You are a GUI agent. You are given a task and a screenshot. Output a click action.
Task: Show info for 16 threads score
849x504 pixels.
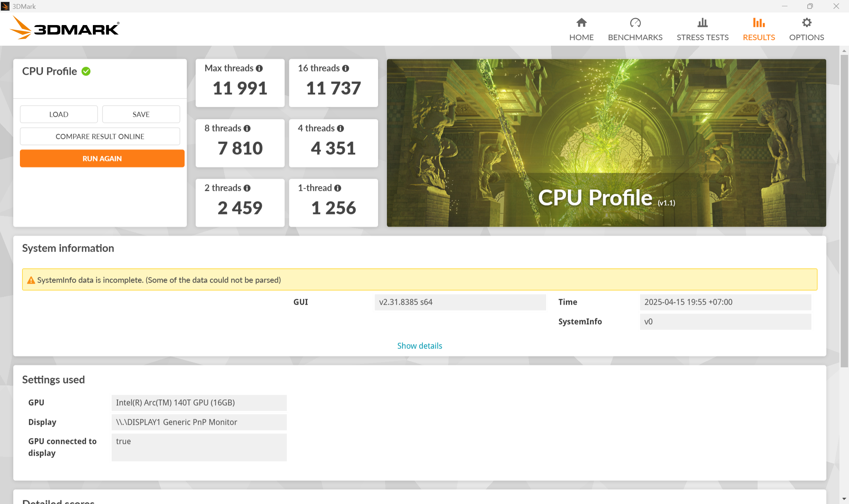click(x=345, y=69)
